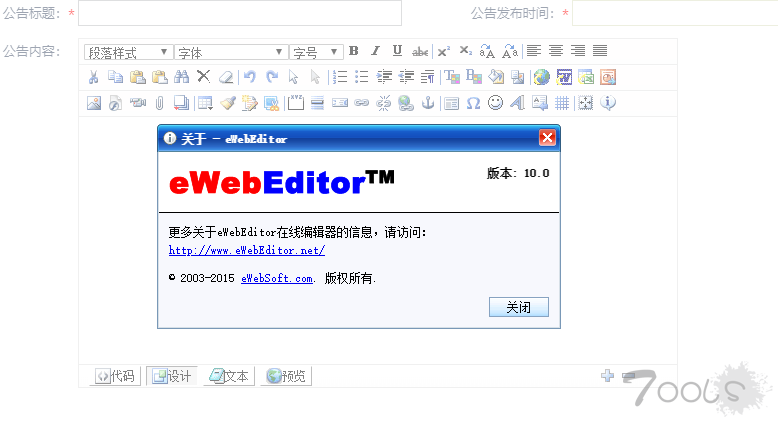Click the Delete X icon
Viewport: 778px width, 422px height.
(x=203, y=77)
